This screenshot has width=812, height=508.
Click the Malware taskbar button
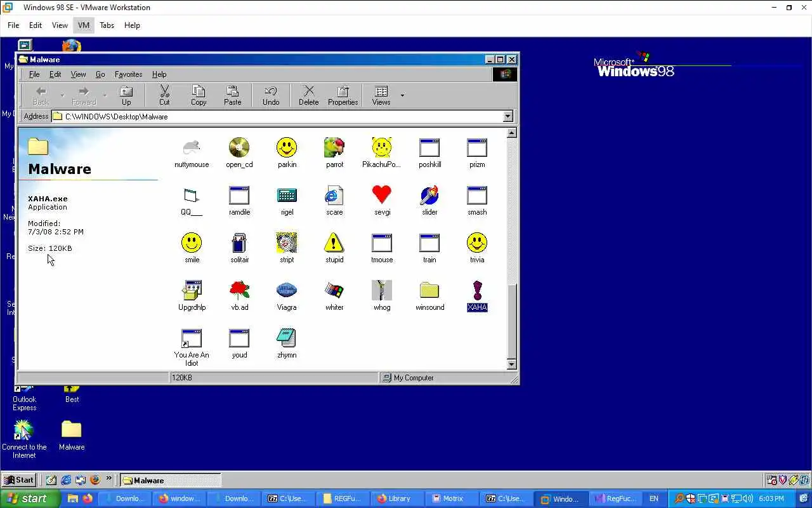tap(171, 480)
